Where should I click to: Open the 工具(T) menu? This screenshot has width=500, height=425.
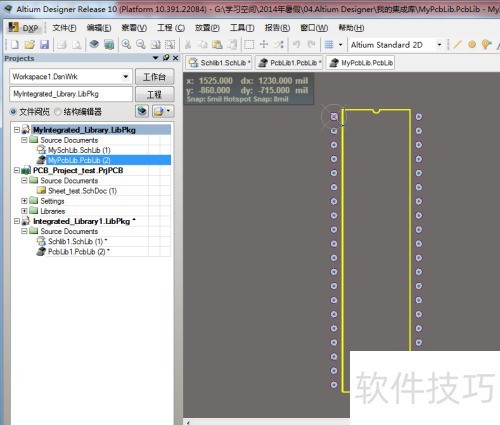(242, 28)
